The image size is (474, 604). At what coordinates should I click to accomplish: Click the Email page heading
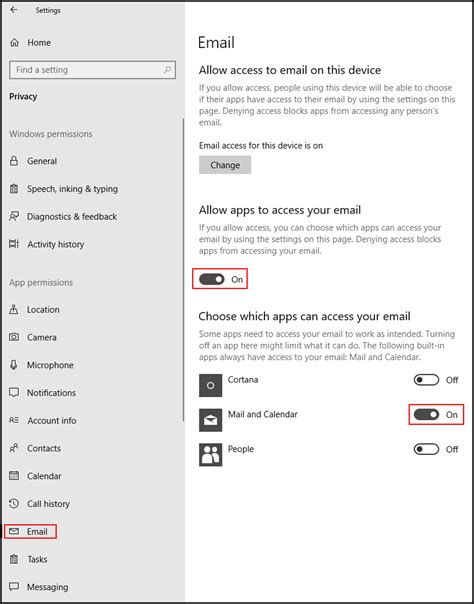pos(216,43)
